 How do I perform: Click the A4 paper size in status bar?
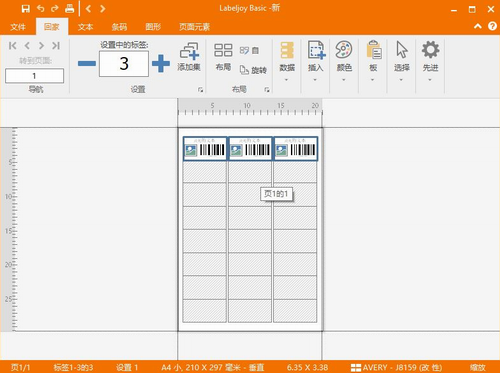click(212, 367)
